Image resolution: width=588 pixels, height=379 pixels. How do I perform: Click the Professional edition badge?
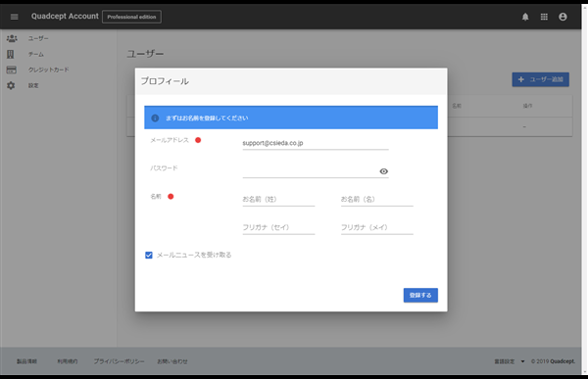tap(131, 17)
